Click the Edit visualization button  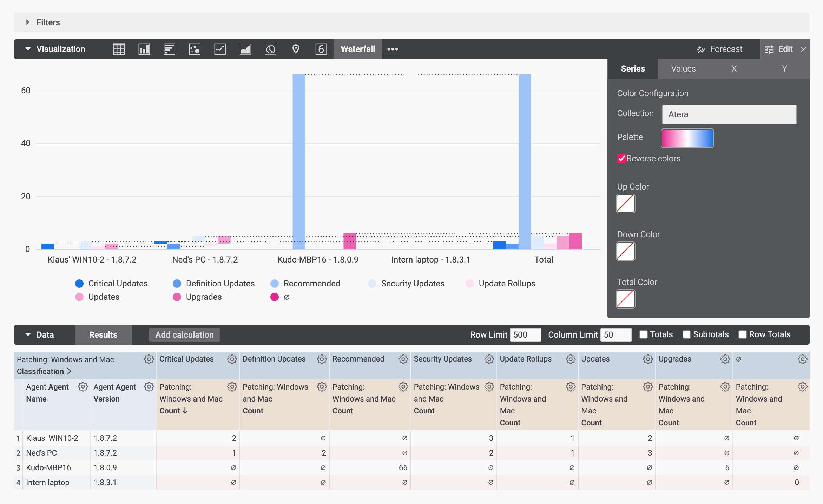click(x=779, y=49)
